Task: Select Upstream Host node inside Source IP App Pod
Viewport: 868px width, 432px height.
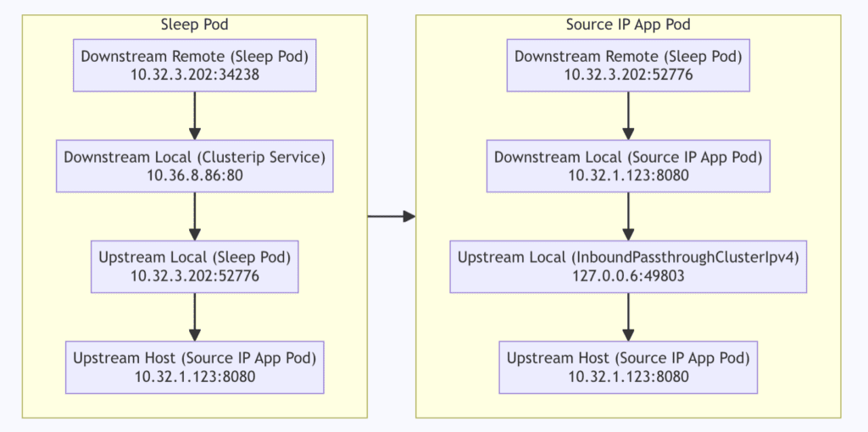Action: click(x=628, y=368)
